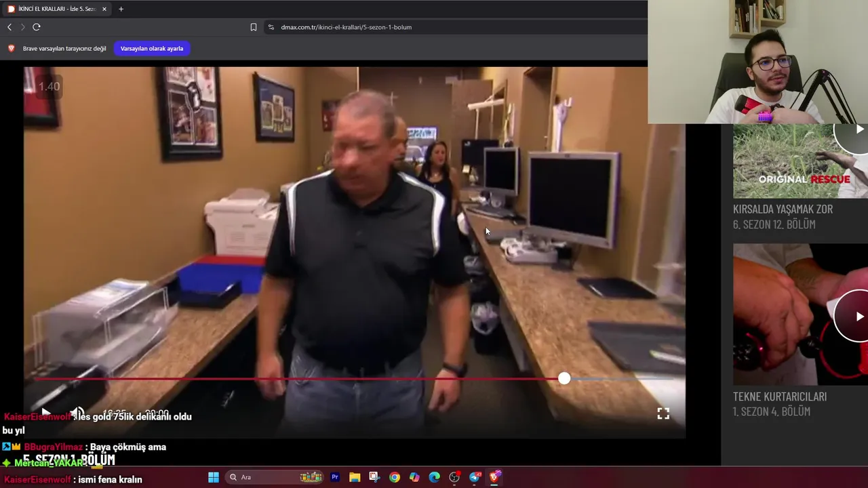Click the Brave lion icon in the notification bar
868x488 pixels.
(x=11, y=49)
